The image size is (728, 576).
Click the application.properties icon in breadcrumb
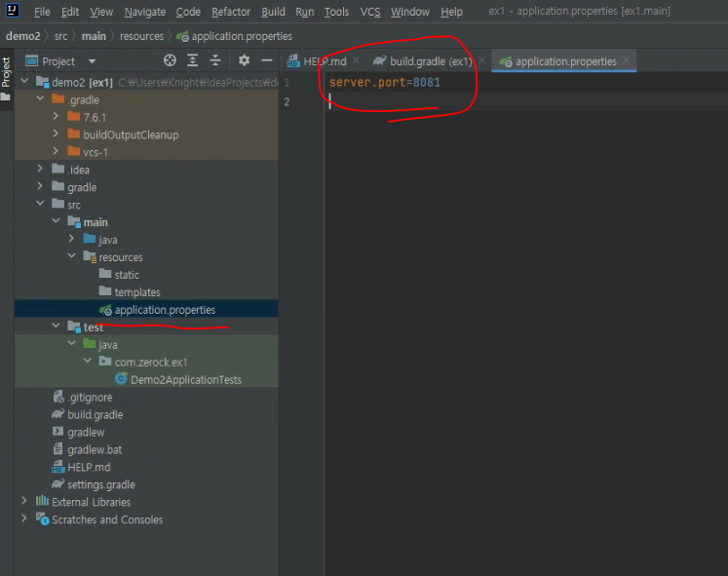coord(182,36)
